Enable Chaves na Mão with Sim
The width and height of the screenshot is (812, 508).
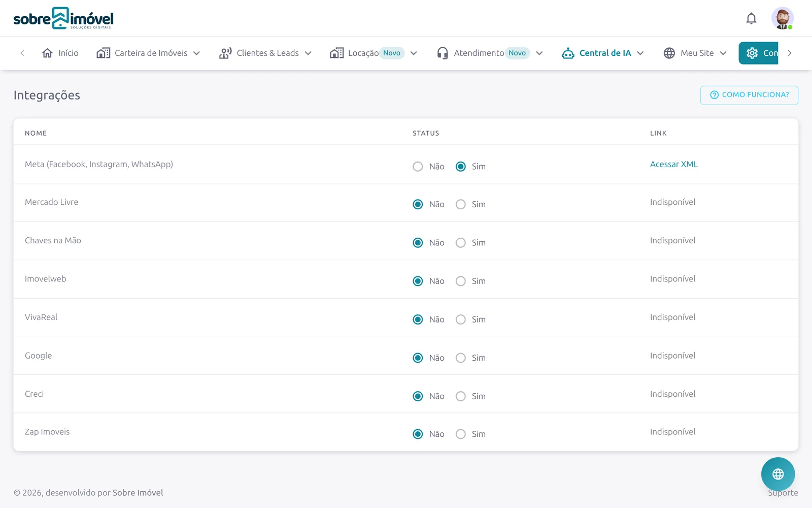460,243
